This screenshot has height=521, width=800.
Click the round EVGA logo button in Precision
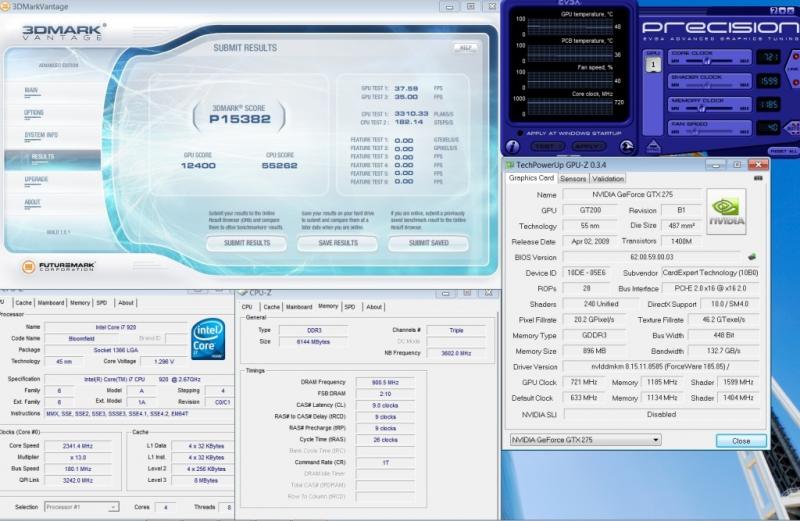[x=627, y=147]
